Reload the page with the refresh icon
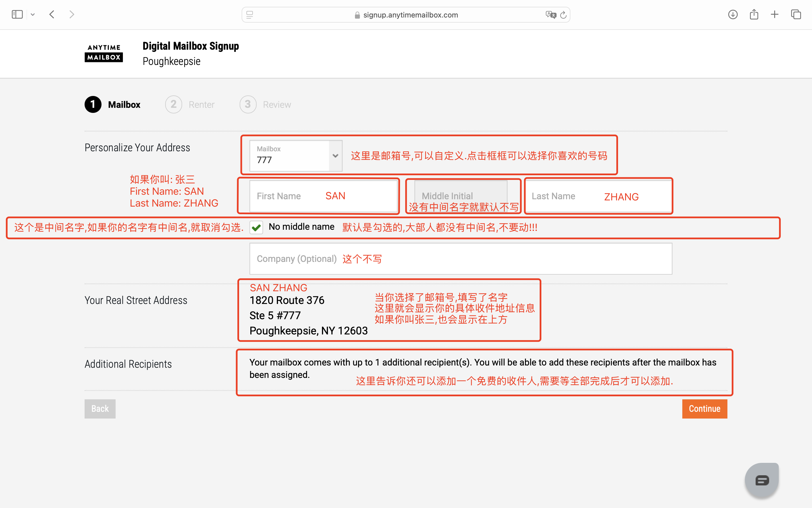Screen dimensions: 812x508 tap(563, 15)
